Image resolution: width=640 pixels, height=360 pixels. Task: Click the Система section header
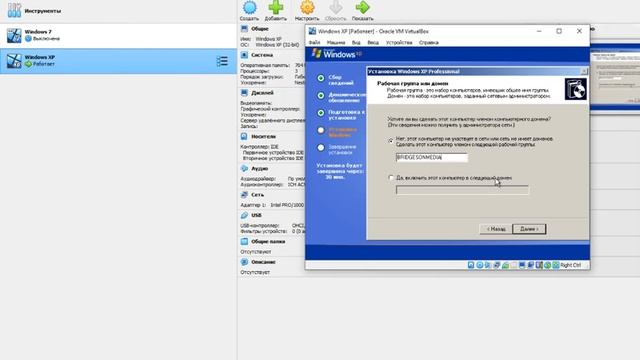262,55
